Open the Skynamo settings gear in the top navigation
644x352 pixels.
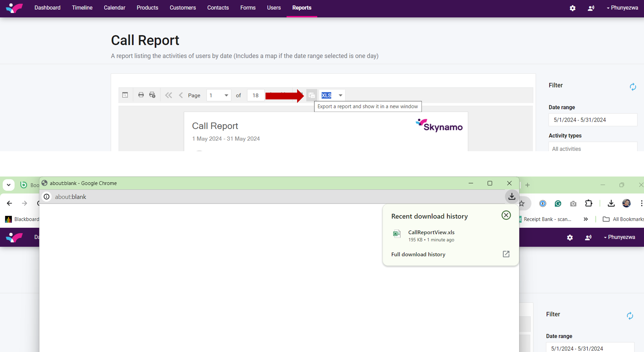pyautogui.click(x=572, y=8)
